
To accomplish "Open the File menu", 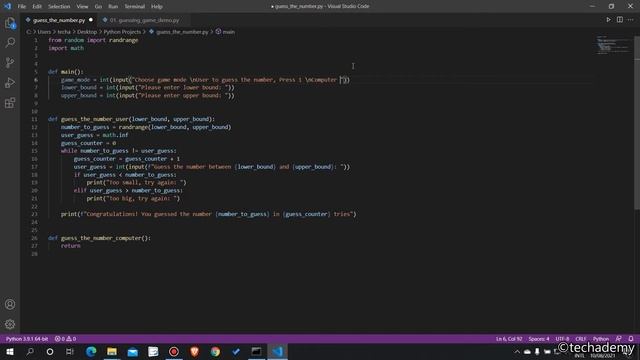I will point(22,7).
